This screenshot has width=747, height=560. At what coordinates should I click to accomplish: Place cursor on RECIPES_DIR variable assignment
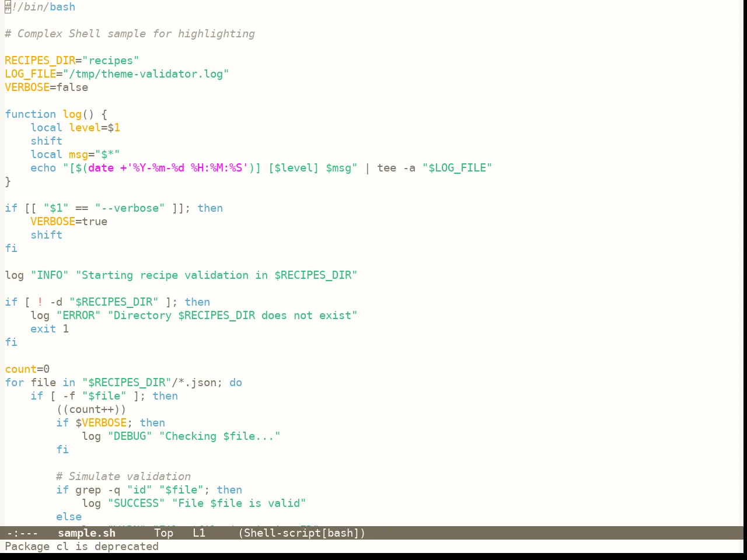tap(72, 61)
